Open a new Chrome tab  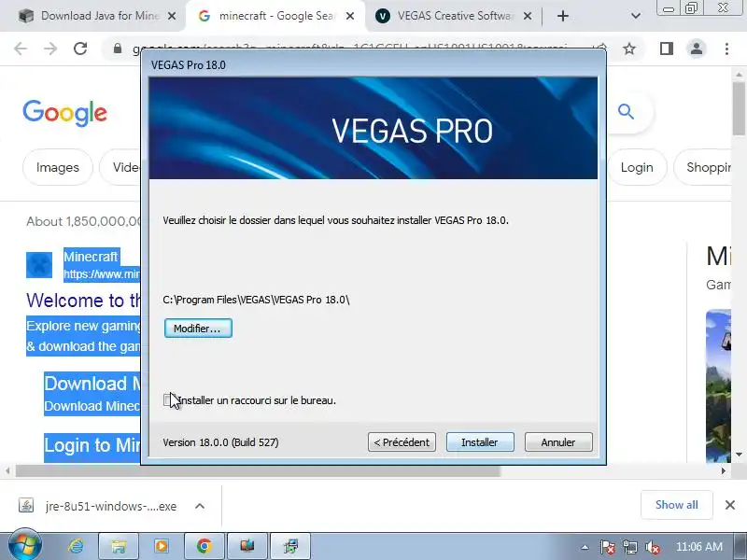click(563, 16)
